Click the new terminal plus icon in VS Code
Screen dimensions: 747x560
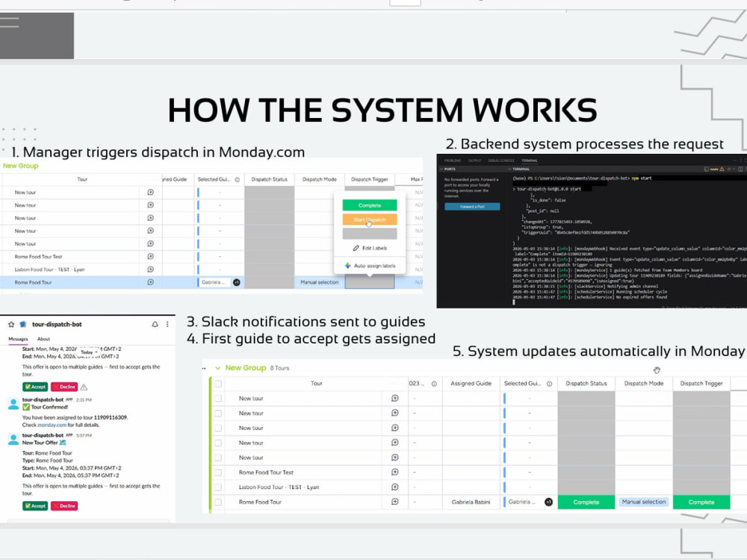point(728,169)
